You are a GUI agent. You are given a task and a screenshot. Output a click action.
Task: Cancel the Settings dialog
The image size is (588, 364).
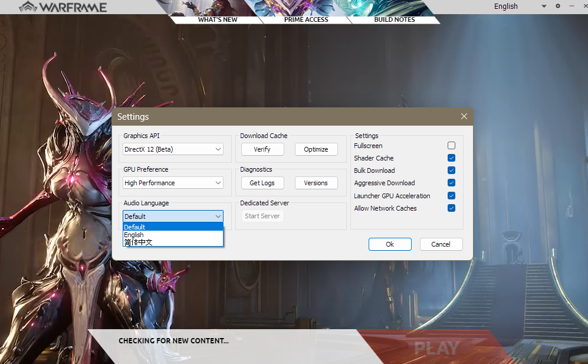441,244
